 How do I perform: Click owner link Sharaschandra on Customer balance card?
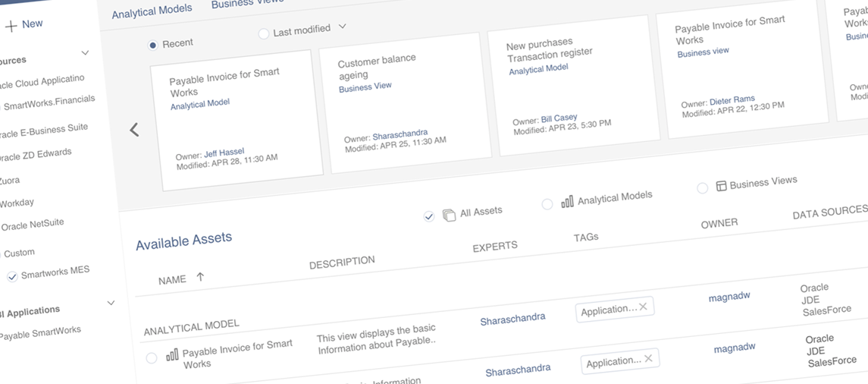pyautogui.click(x=400, y=134)
